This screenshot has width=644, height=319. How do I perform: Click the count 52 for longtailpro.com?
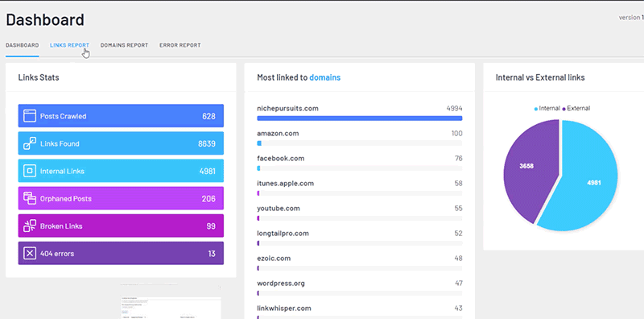point(458,234)
